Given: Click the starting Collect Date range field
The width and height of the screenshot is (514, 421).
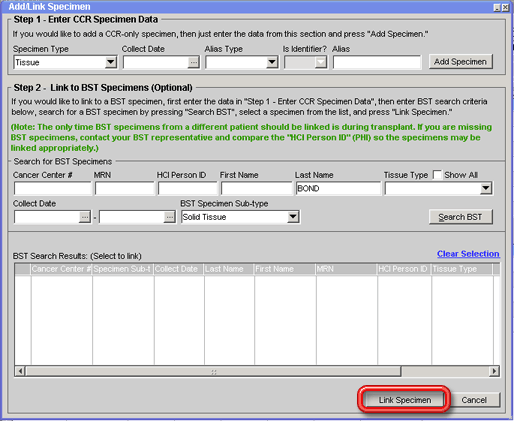Looking at the screenshot, I should pyautogui.click(x=47, y=217).
